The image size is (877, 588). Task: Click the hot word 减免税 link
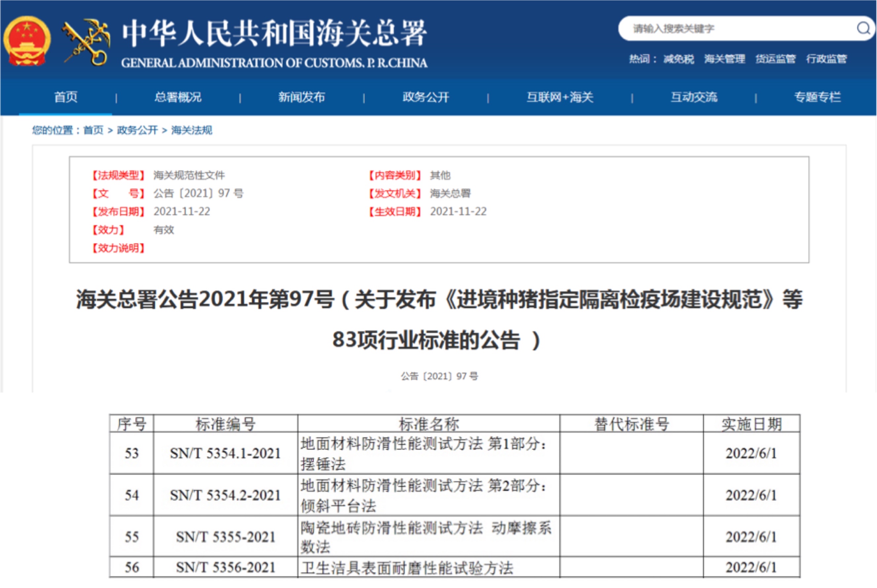679,59
